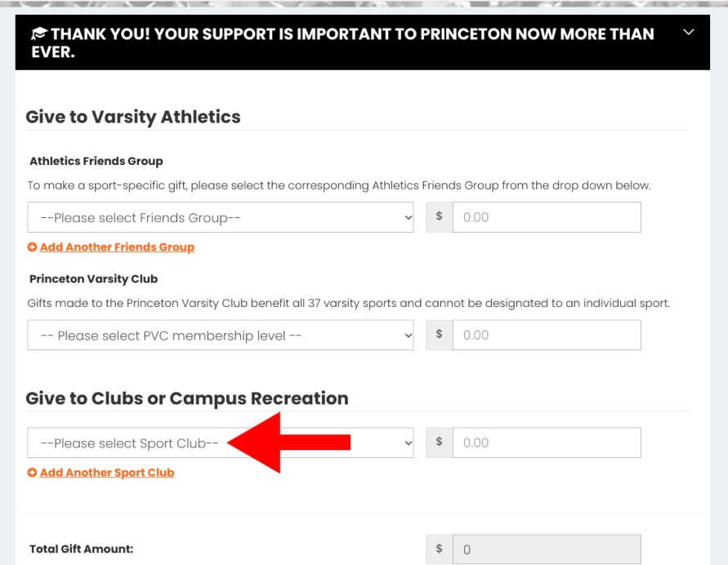The width and height of the screenshot is (728, 565).
Task: Open the Please select Sport Club dropdown
Action: 220,443
